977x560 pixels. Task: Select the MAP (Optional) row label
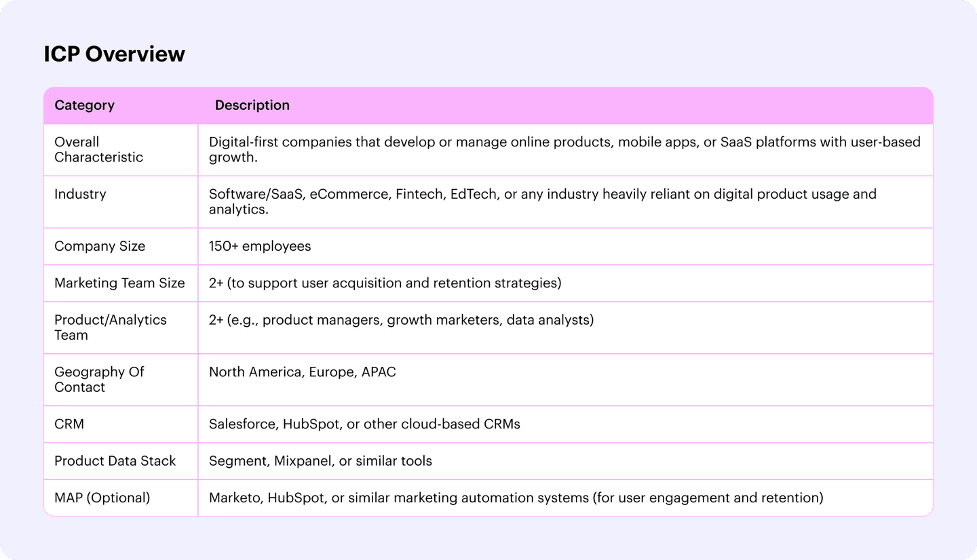point(102,498)
